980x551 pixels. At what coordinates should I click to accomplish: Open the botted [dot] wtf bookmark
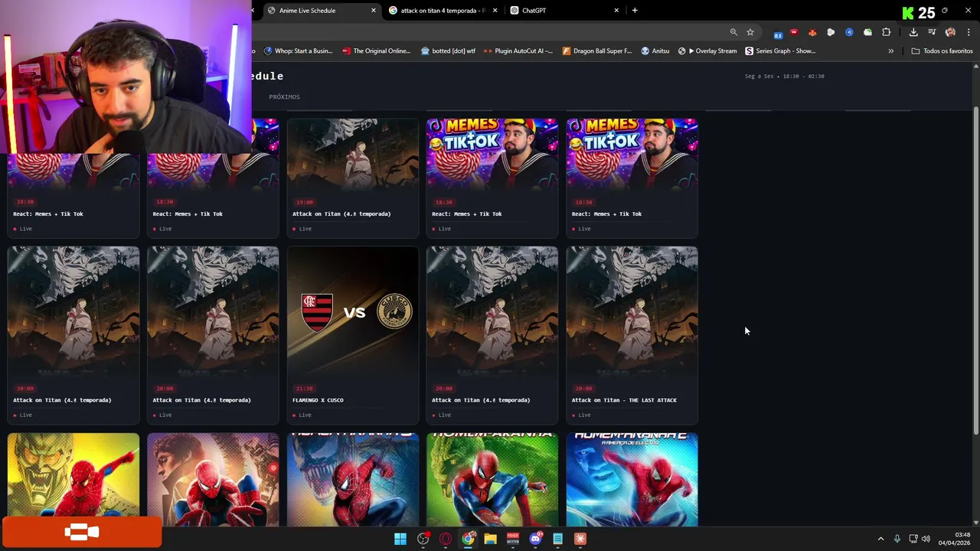click(448, 51)
